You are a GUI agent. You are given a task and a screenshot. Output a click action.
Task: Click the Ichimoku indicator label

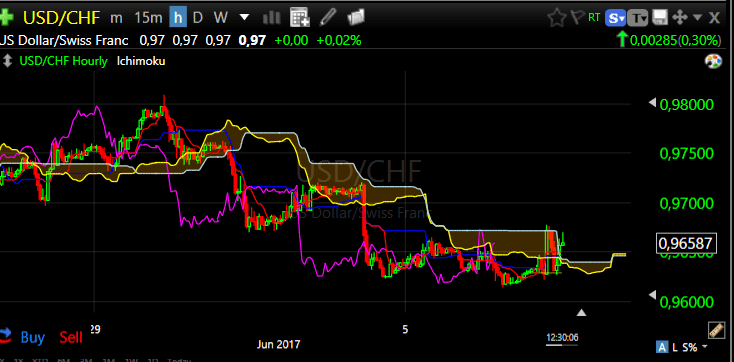[141, 61]
